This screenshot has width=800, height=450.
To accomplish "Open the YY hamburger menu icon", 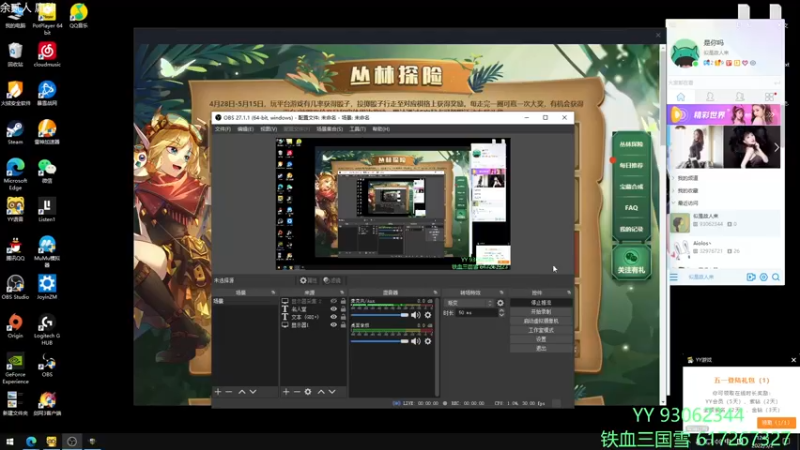I will pos(674,277).
